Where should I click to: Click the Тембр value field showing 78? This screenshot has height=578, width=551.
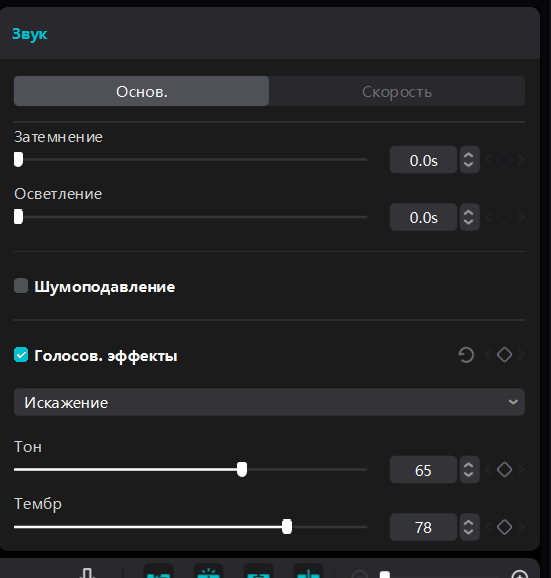423,527
